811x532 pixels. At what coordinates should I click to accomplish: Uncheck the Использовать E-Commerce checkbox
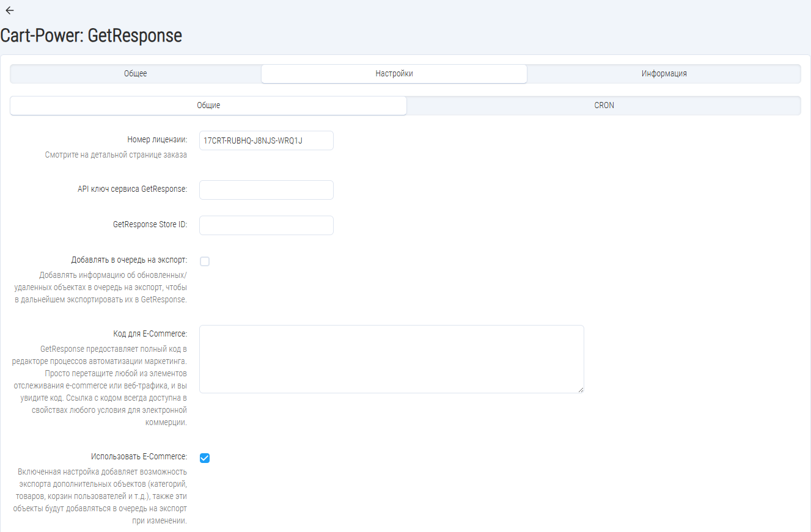205,458
